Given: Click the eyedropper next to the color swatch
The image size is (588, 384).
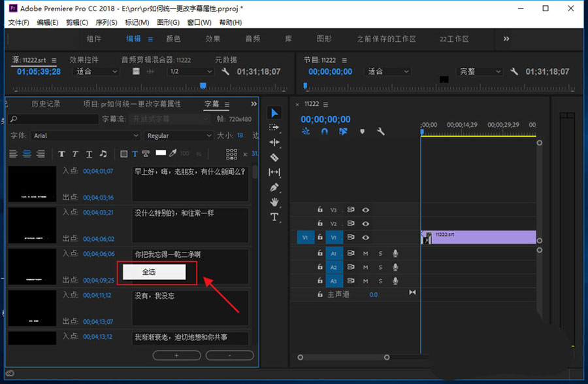Looking at the screenshot, I should pos(173,154).
